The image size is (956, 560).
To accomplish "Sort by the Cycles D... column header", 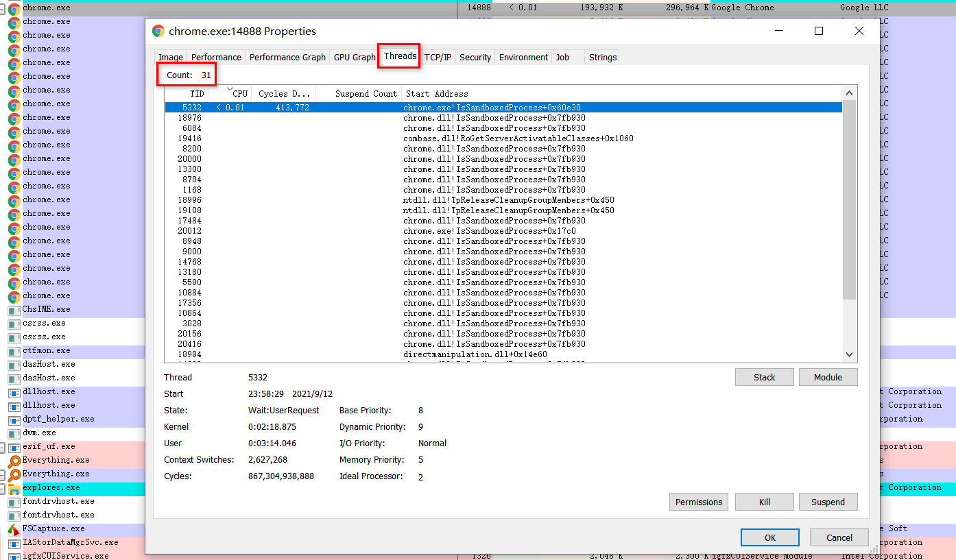I will [283, 94].
